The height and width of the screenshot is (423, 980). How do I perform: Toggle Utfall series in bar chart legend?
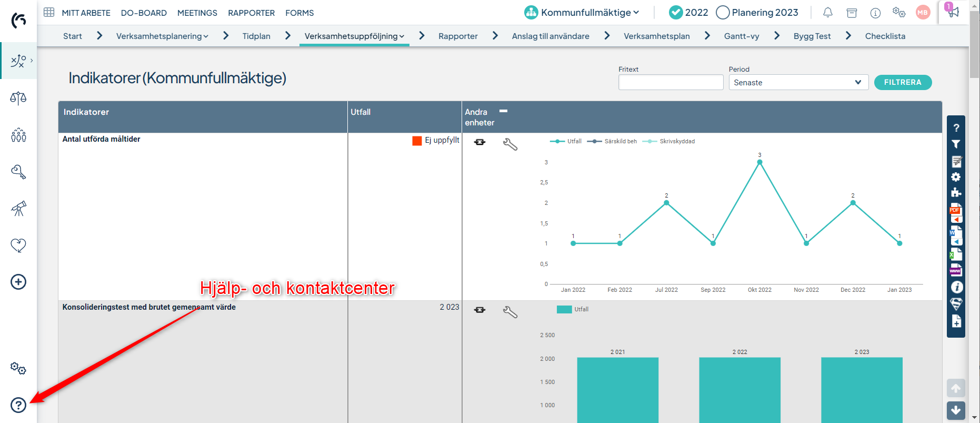point(573,309)
